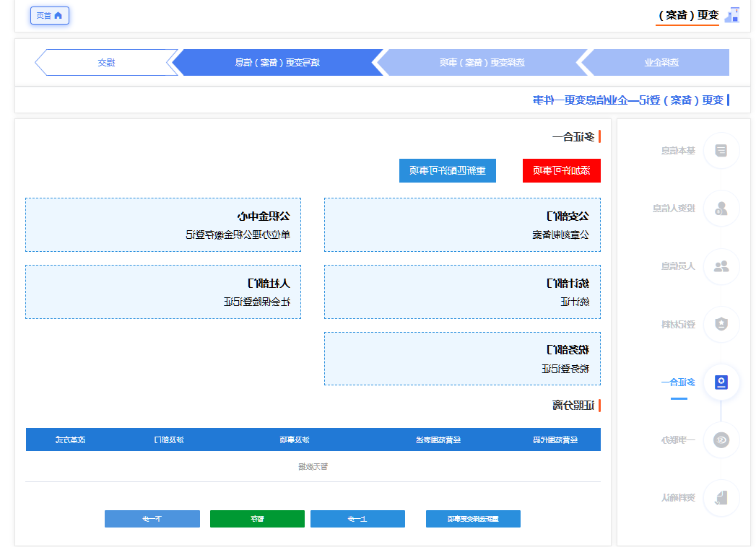Click the 首页 home button
This screenshot has height=547, width=756.
50,15
